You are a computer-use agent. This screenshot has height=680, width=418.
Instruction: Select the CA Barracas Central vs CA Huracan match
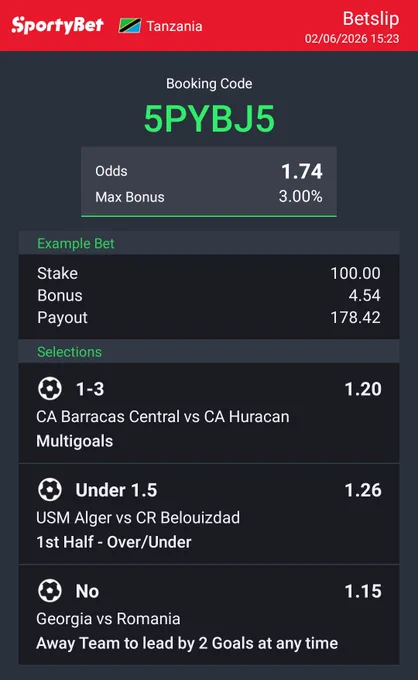coord(163,417)
